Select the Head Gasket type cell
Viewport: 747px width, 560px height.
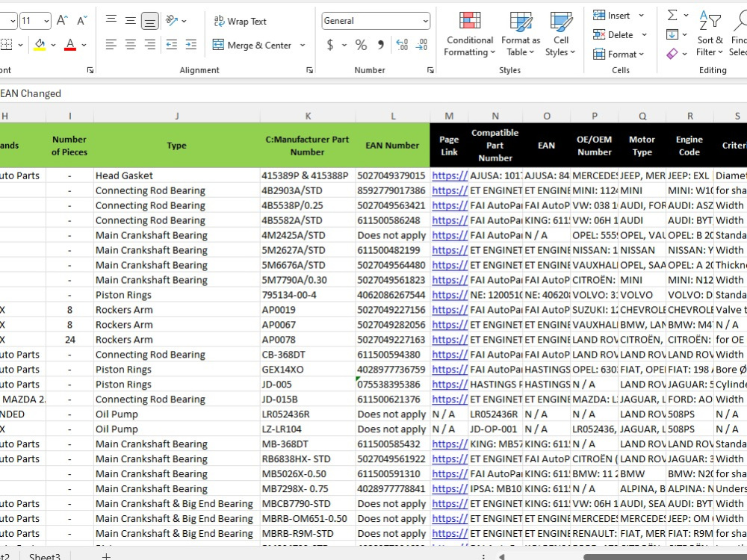[177, 175]
